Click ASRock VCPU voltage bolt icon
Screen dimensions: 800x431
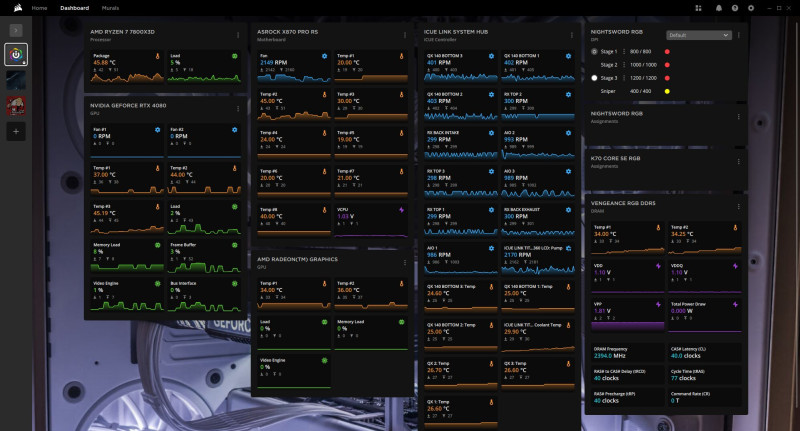402,210
